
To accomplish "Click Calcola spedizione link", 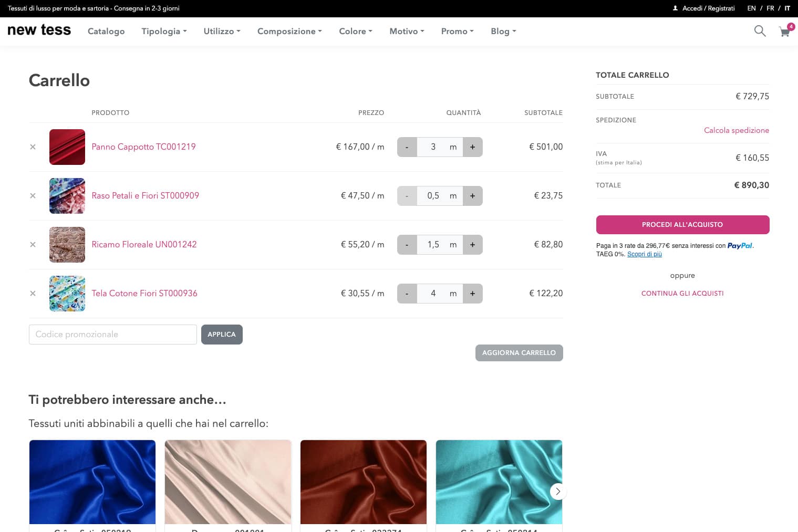I will coord(736,130).
